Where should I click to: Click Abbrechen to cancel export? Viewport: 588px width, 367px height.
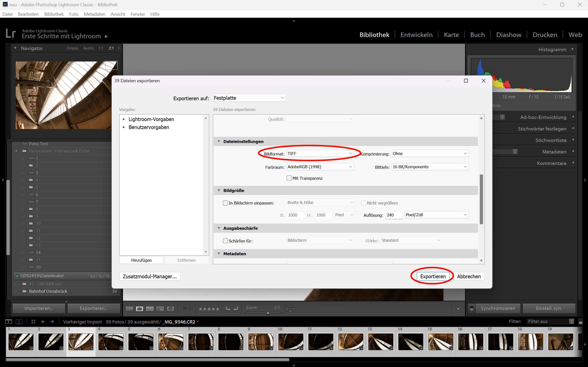[x=469, y=276]
